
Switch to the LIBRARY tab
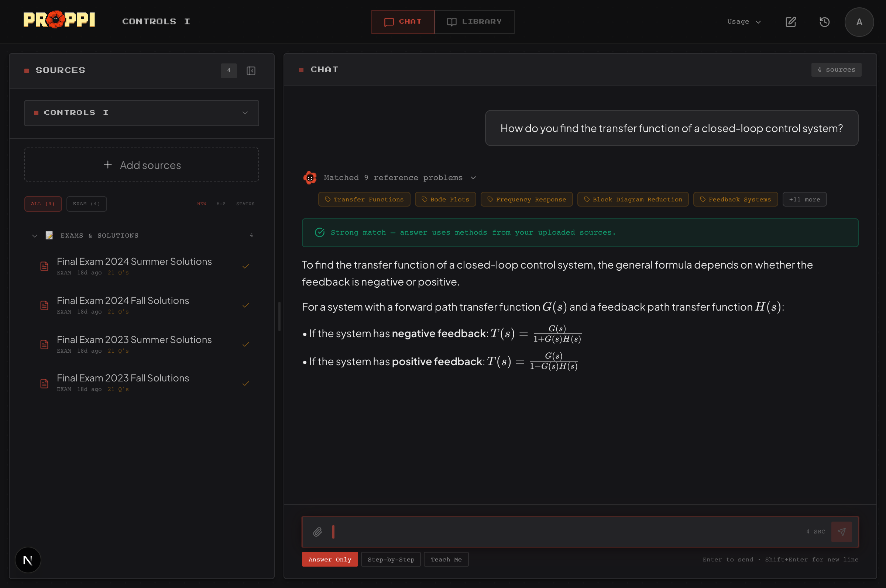point(474,22)
